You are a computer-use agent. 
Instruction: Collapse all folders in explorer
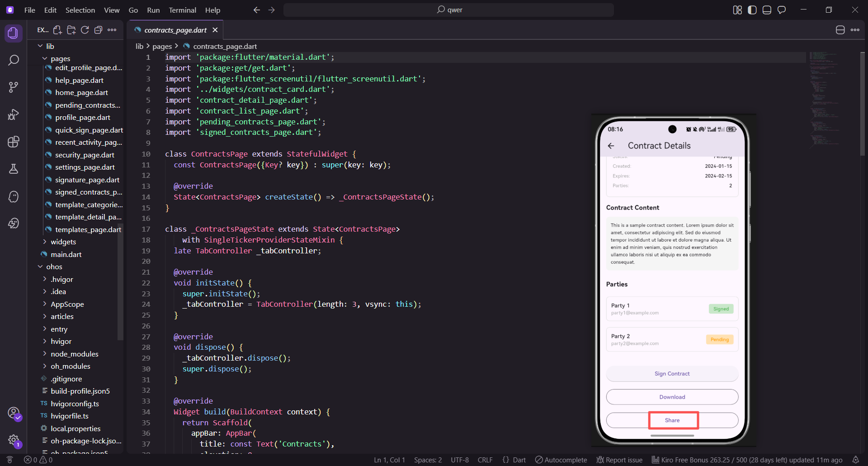tap(98, 30)
